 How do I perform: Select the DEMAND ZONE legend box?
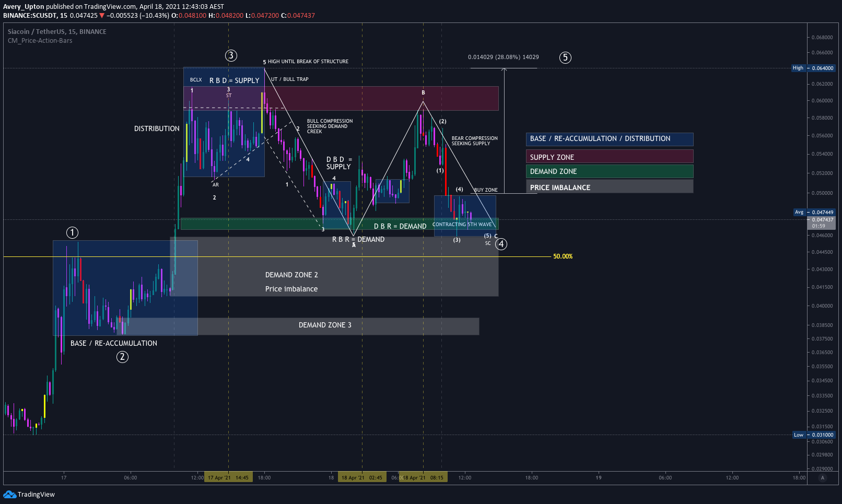(610, 171)
